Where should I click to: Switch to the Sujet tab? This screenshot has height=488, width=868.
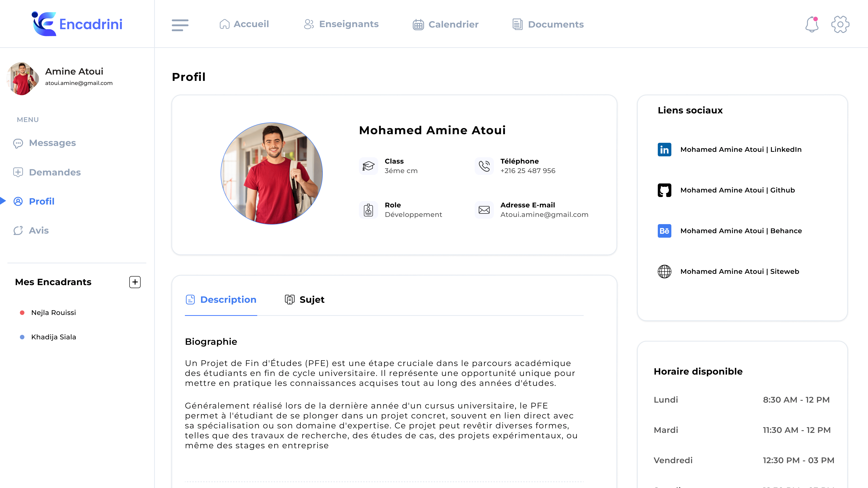point(305,300)
